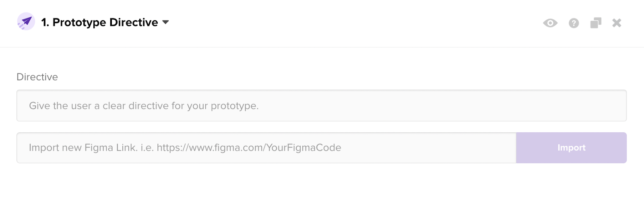
Task: Select the rocket-style block type icon
Action: tap(26, 22)
